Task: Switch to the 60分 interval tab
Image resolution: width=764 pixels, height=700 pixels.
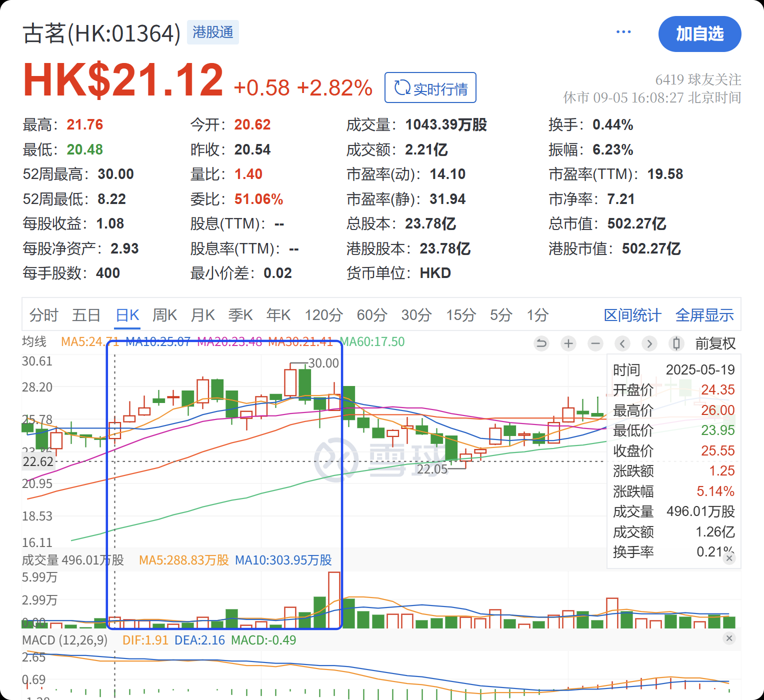Action: 372,315
